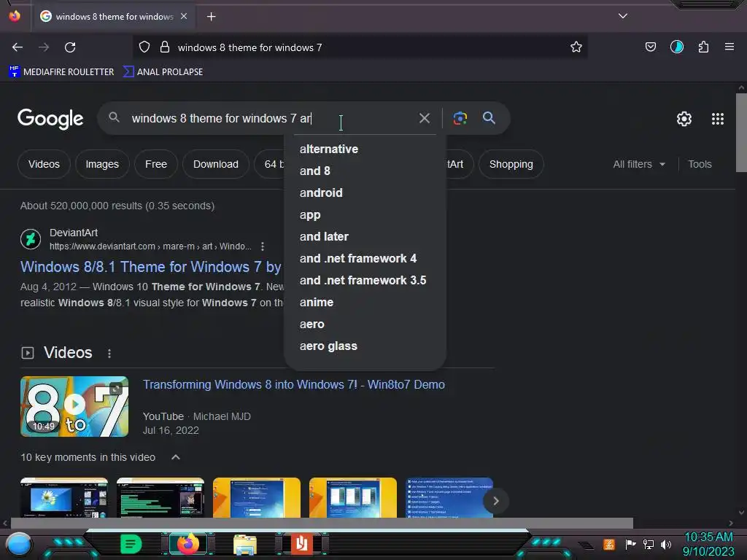Open the Extensions puzzle icon

(703, 47)
